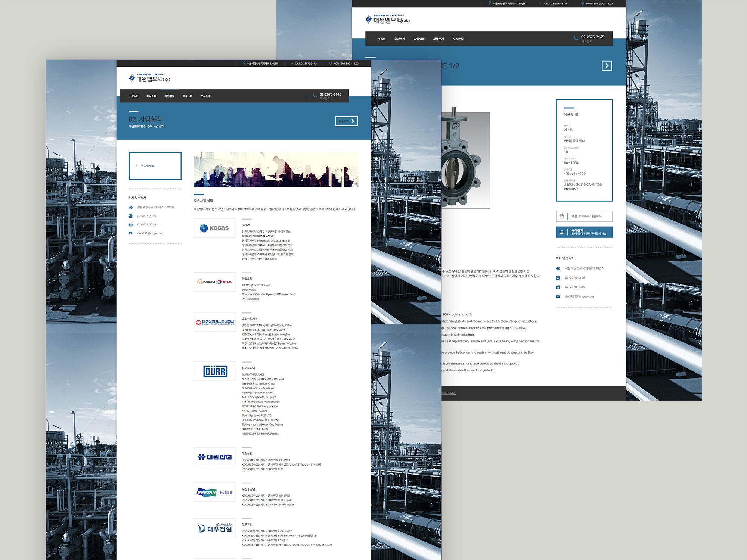Click the 위치 및 연락처 heading on back page
Screen dimensions: 747x560
tap(565, 258)
